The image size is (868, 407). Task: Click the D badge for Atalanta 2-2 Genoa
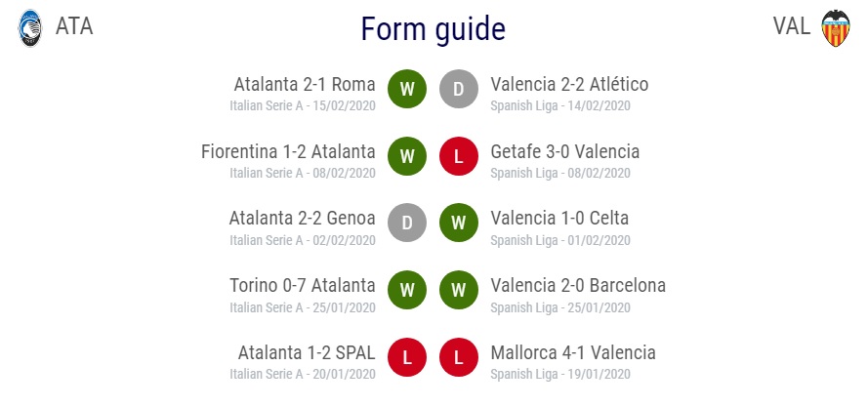407,223
